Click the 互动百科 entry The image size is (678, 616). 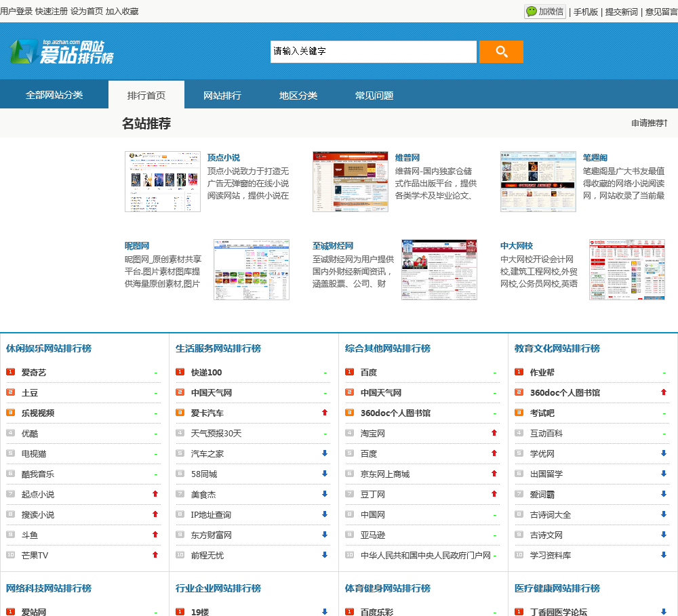[546, 434]
